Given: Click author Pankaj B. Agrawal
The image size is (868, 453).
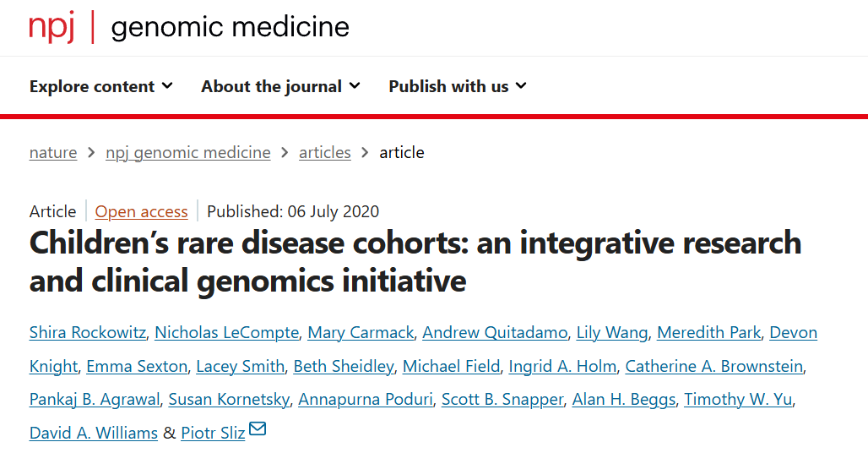Looking at the screenshot, I should 95,399.
